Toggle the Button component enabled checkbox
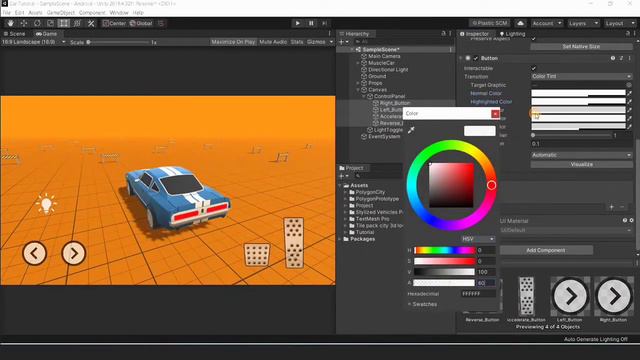This screenshot has width=640, height=360. pos(476,58)
